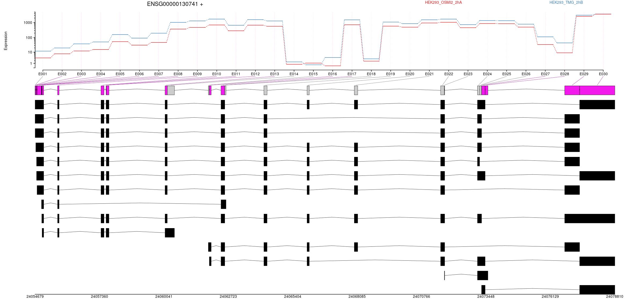Viewport: 644px width, 301px height.
Task: Click the y-axis tick label 100
Action: click(x=29, y=38)
